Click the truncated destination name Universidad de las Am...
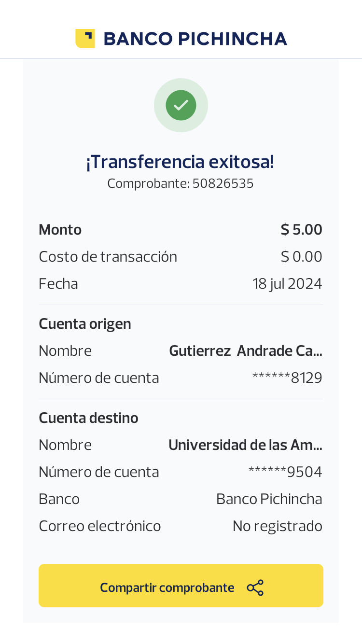The width and height of the screenshot is (362, 644). pyautogui.click(x=245, y=445)
